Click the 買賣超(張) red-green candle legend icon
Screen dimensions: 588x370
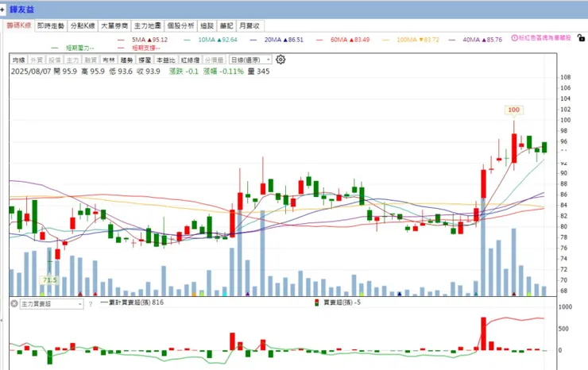point(316,303)
